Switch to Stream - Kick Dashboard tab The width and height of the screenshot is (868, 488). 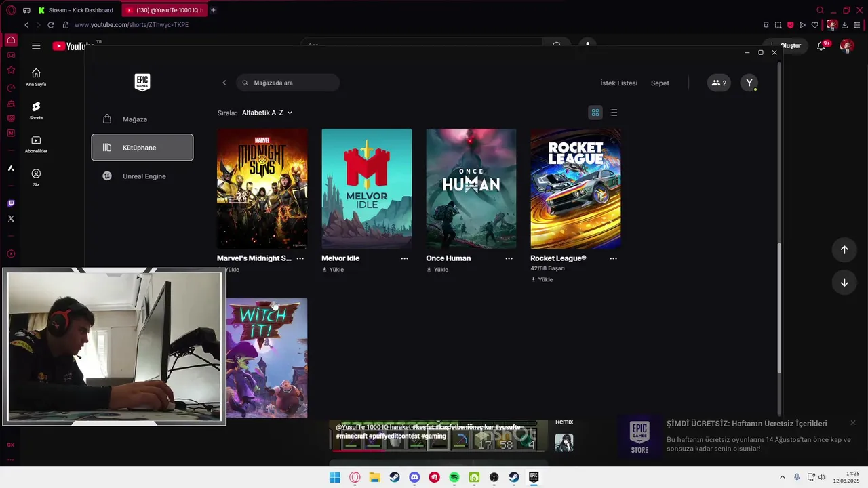click(x=78, y=10)
